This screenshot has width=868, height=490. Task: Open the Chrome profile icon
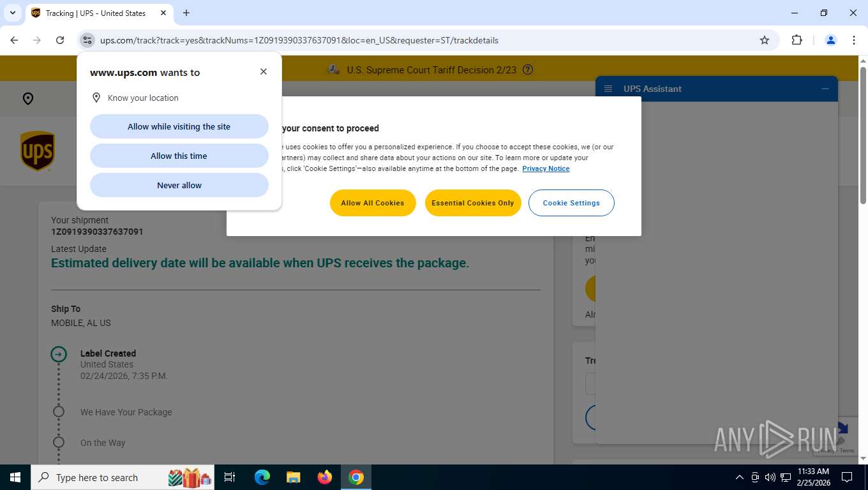click(x=831, y=40)
